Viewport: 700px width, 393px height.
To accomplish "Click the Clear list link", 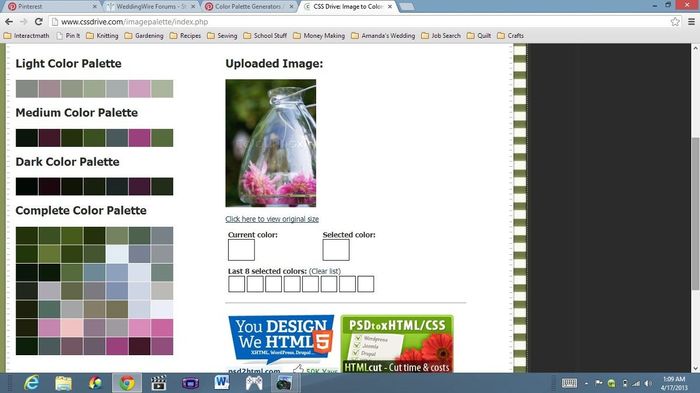I will coord(325,271).
